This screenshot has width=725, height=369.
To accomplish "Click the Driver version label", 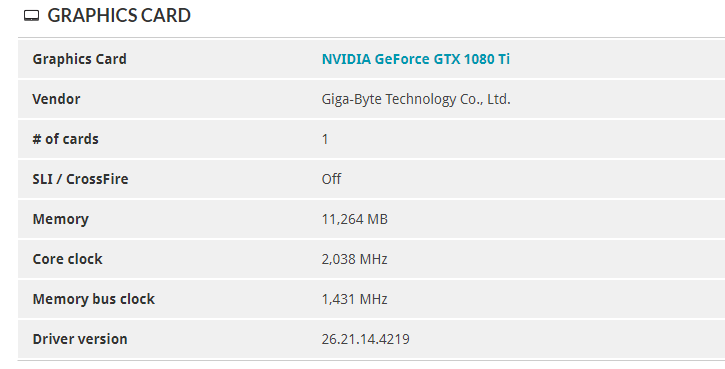I will (x=80, y=339).
